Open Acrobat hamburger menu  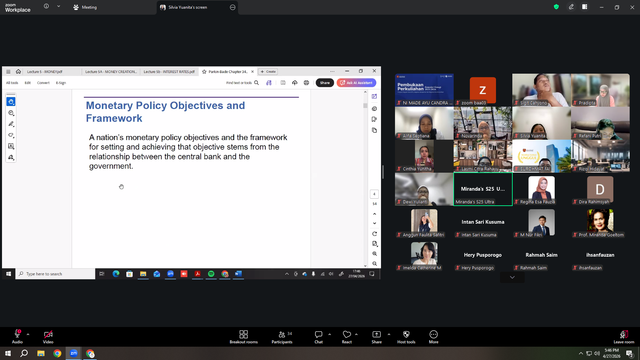[8, 71]
